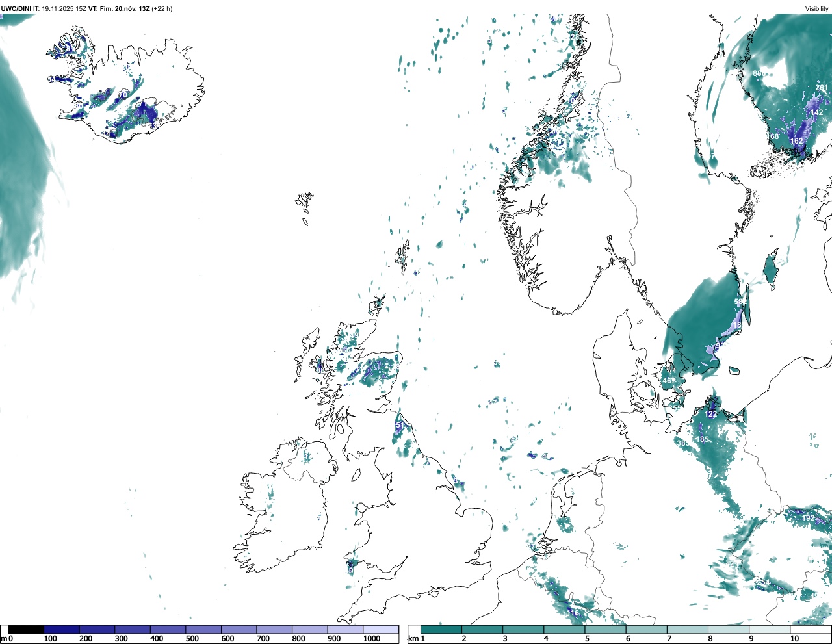Click valid time 'Fim. 20.nóv. 13Z'

point(124,8)
